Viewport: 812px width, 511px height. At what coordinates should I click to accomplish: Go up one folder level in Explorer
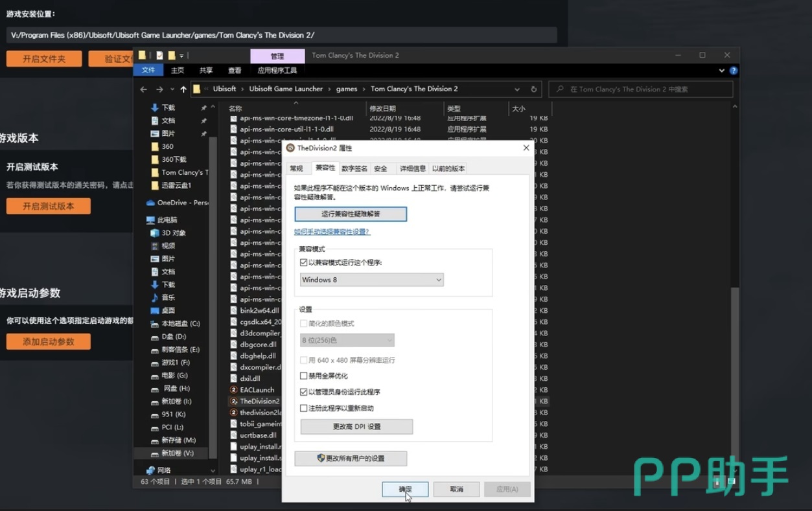[183, 89]
